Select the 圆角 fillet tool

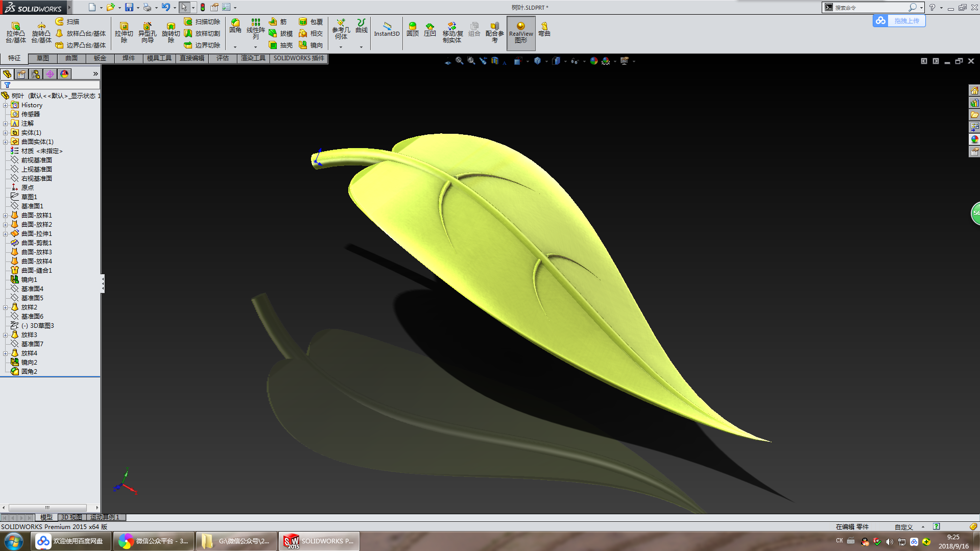click(x=235, y=27)
